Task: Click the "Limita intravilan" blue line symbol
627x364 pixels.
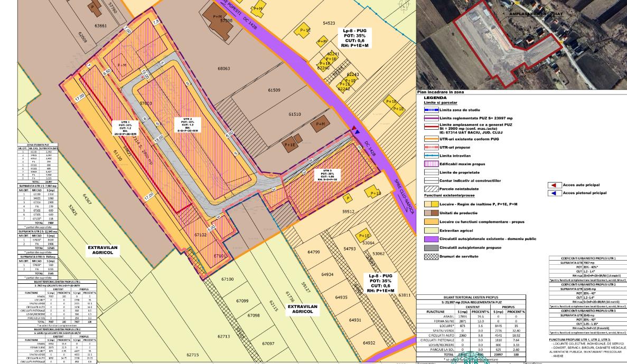Action: click(x=431, y=154)
